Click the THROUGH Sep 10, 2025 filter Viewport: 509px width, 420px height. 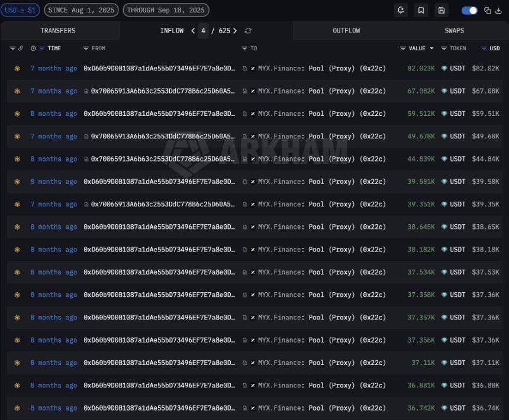click(x=166, y=10)
